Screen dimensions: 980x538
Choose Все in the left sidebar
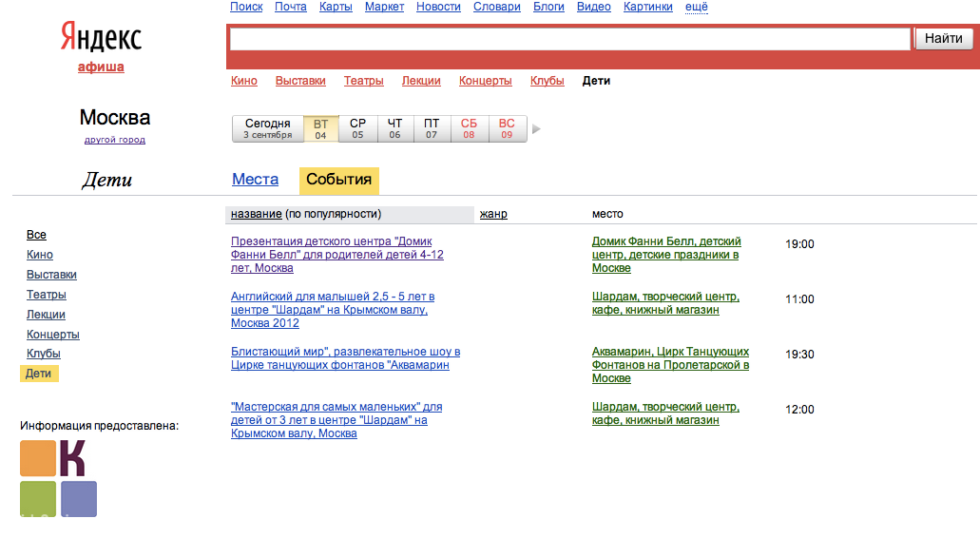[x=36, y=235]
